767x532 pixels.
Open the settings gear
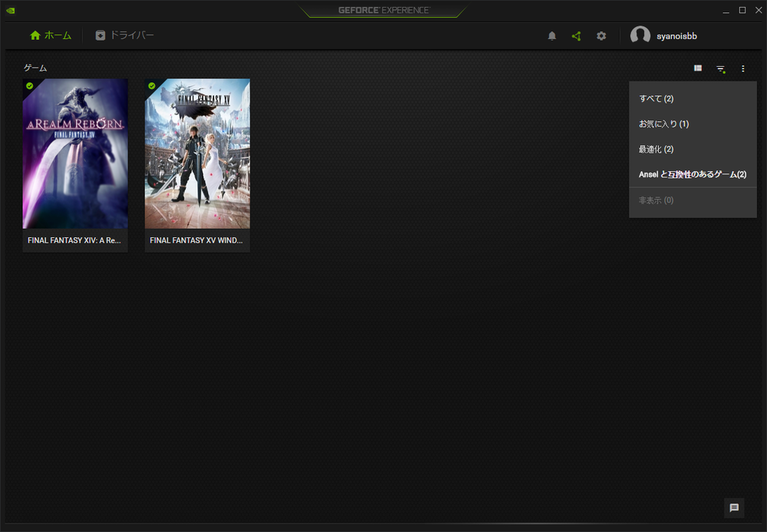[601, 35]
